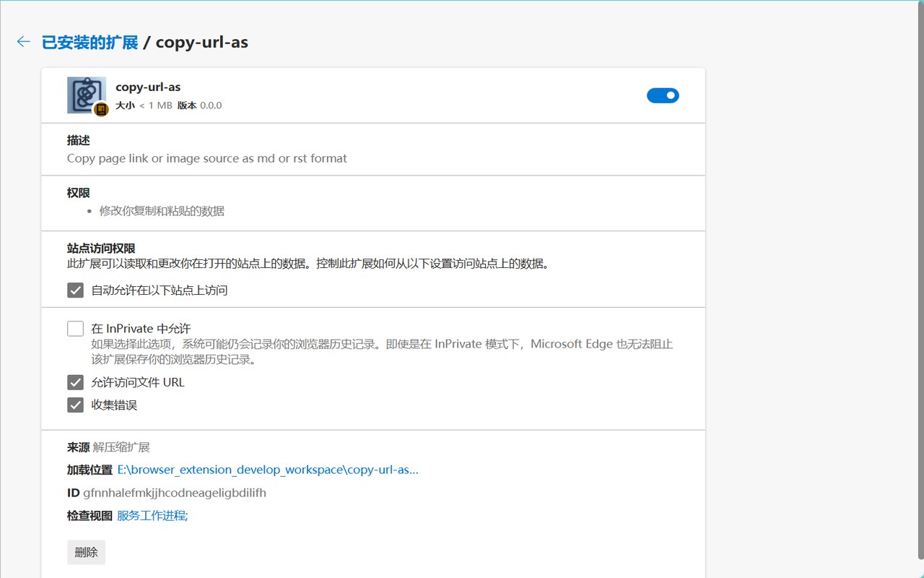Open the 已安装的扩展 breadcrumb link
The width and height of the screenshot is (924, 578).
point(90,42)
